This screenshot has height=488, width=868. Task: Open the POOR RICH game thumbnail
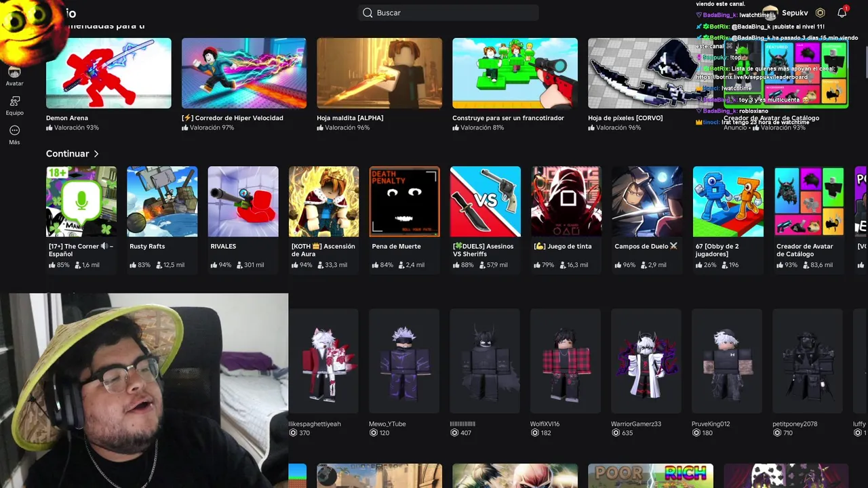click(650, 476)
